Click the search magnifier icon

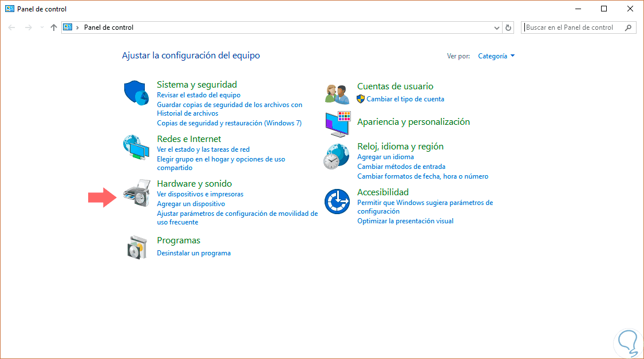pyautogui.click(x=628, y=27)
